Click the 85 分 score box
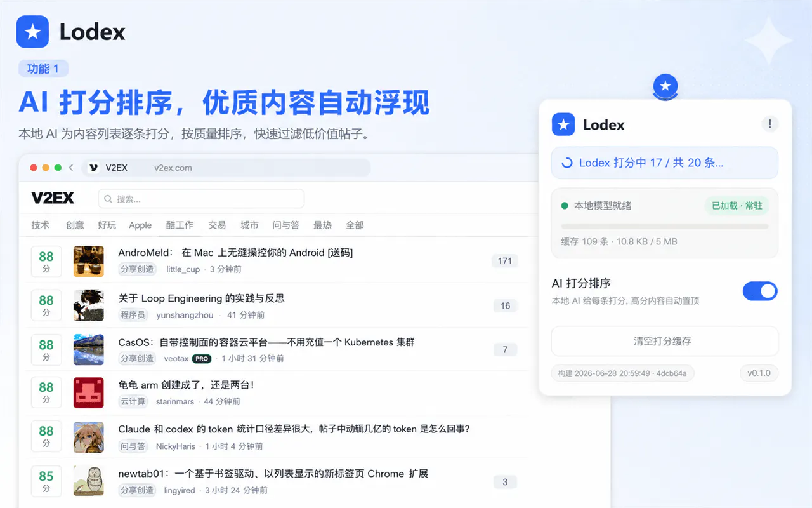812x508 pixels. coord(46,481)
